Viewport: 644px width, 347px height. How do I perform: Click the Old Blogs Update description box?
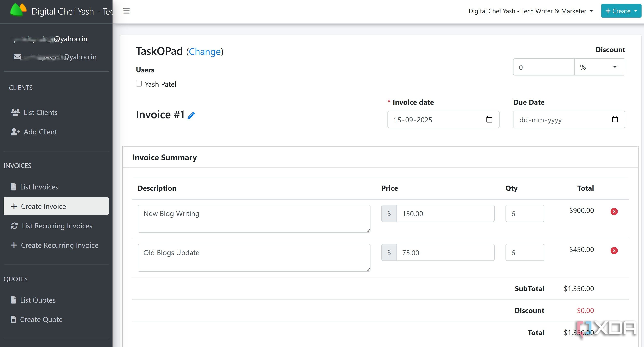pos(254,258)
